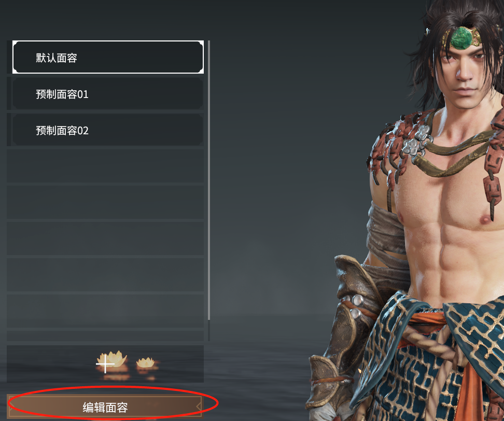
Task: Select the empty slot below 预制面容02
Action: coord(105,166)
